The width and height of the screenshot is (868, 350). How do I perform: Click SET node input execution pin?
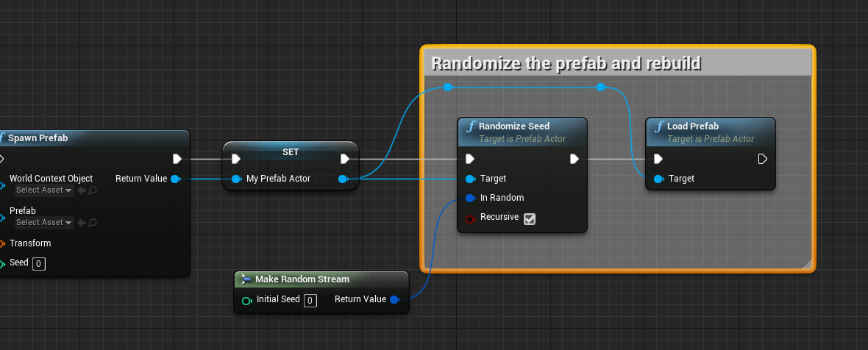236,160
